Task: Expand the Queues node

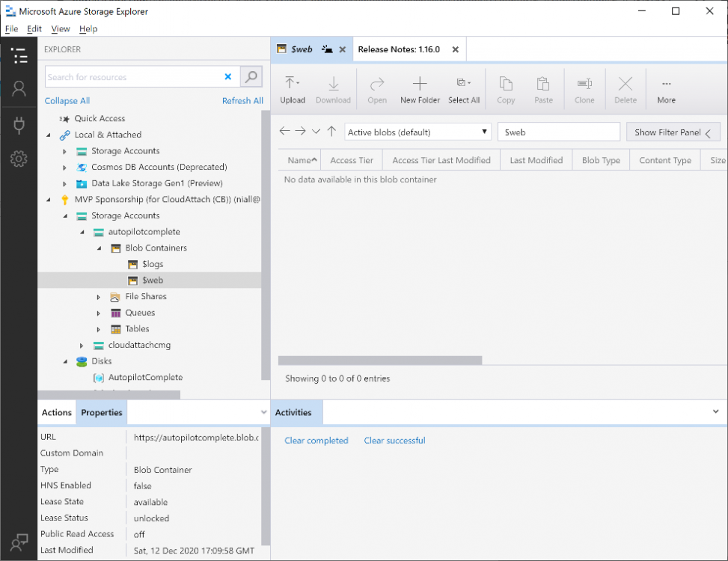Action: click(x=99, y=313)
